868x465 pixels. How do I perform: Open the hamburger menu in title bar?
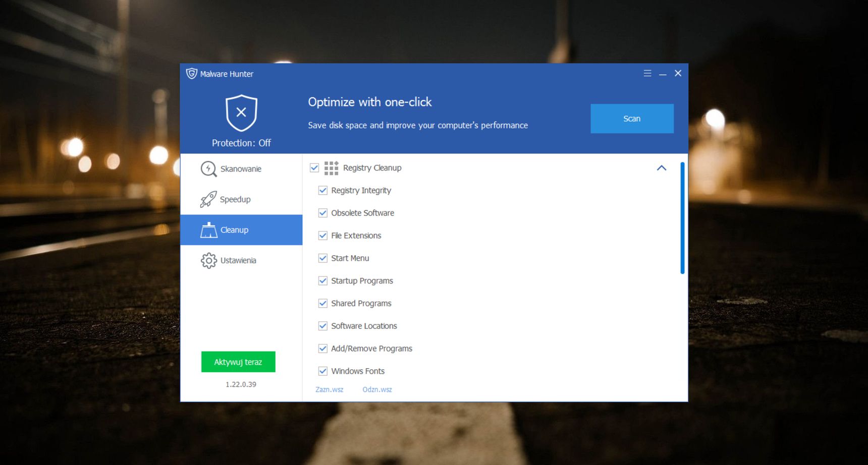coord(647,74)
